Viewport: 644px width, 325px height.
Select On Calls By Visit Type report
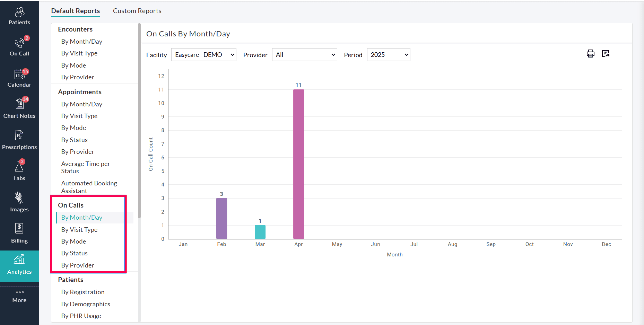(79, 229)
